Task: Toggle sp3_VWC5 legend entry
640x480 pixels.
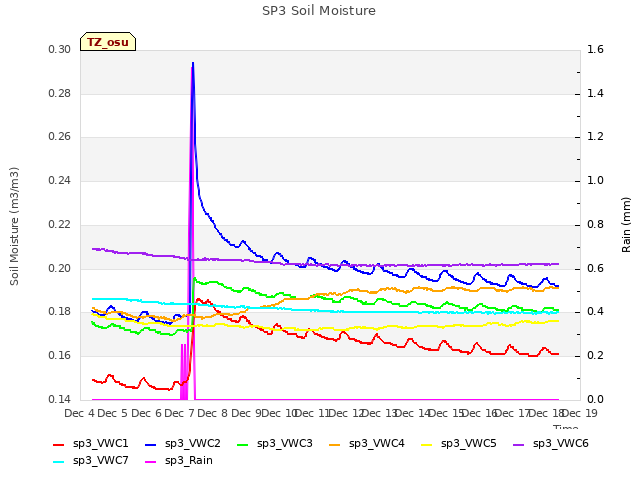Action: [x=458, y=444]
